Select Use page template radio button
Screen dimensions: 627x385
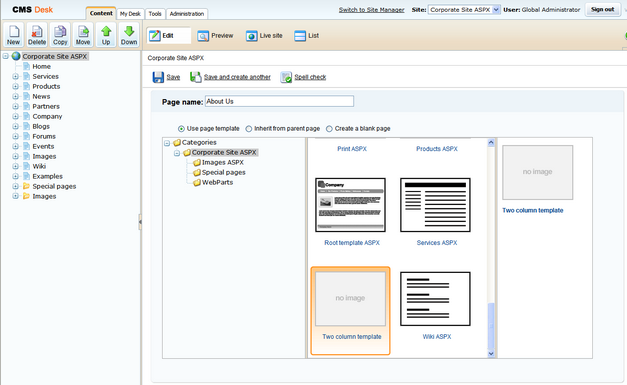pos(181,129)
